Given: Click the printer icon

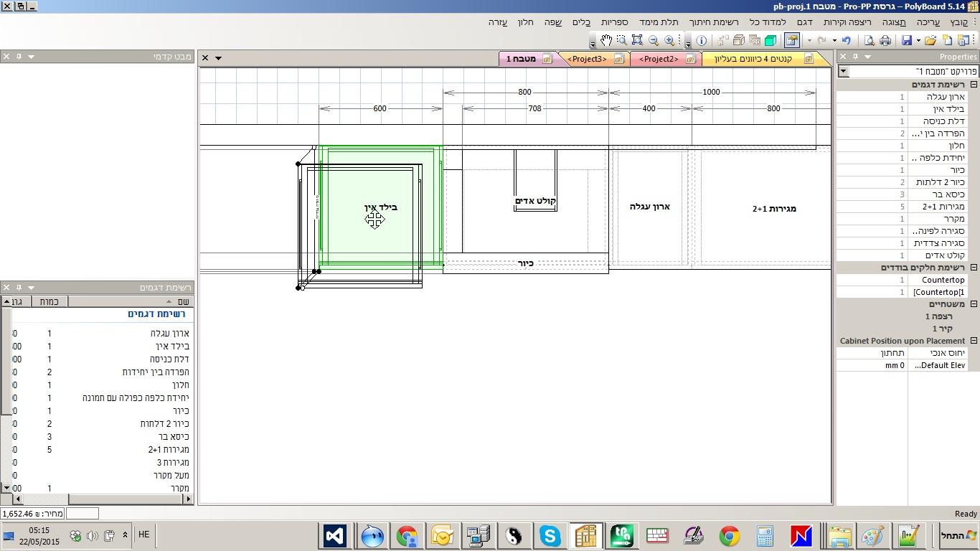Looking at the screenshot, I should (x=885, y=40).
